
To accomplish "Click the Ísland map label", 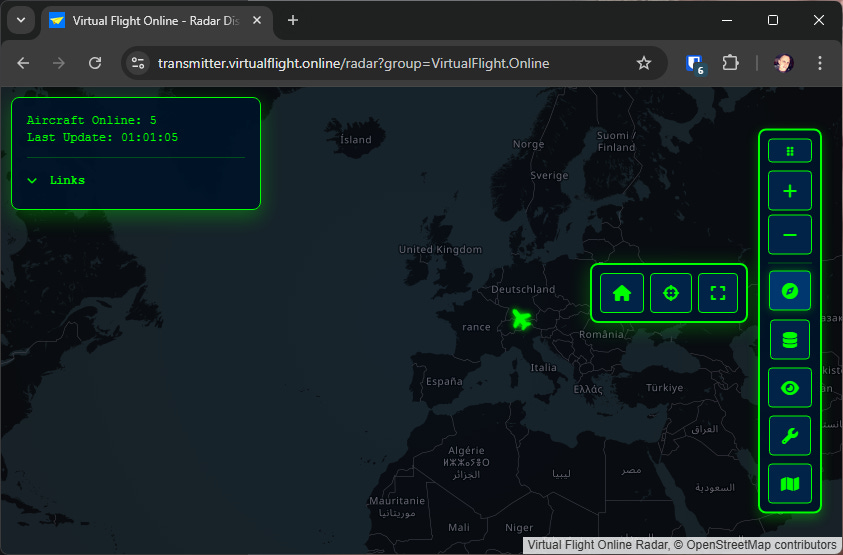I will click(356, 140).
